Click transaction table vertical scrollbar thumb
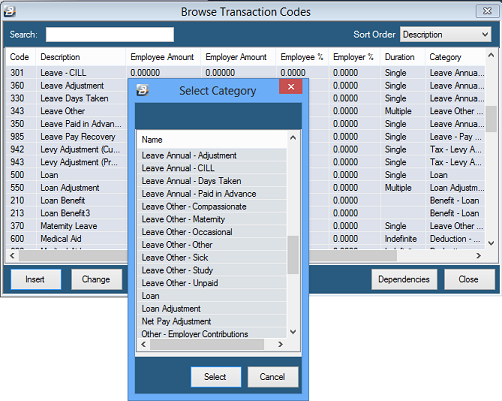This screenshot has width=502, height=401. pyautogui.click(x=491, y=119)
